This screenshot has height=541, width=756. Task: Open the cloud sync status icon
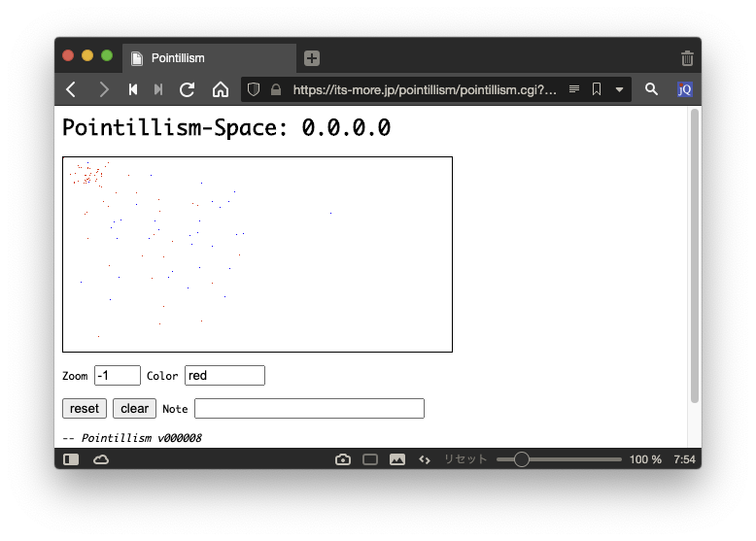101,459
